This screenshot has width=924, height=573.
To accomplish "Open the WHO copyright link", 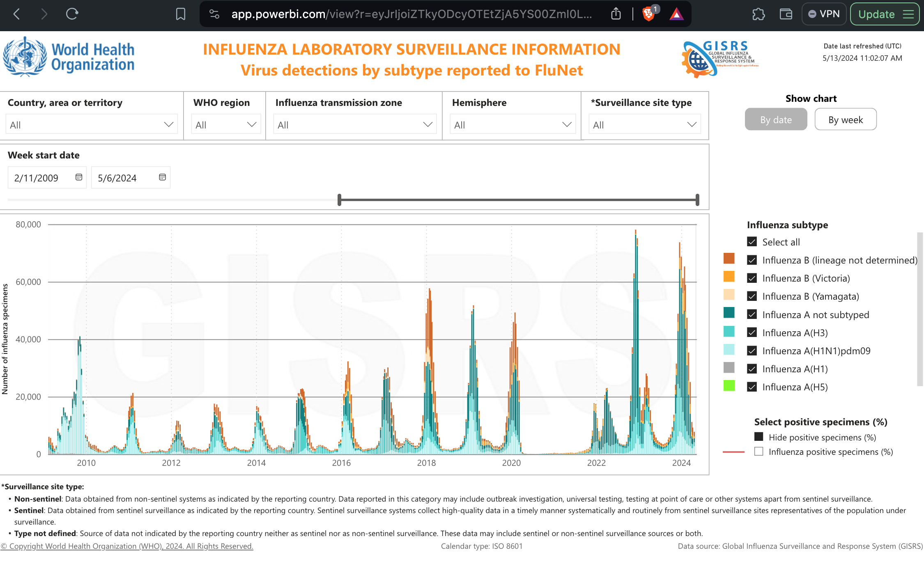I will pyautogui.click(x=127, y=546).
